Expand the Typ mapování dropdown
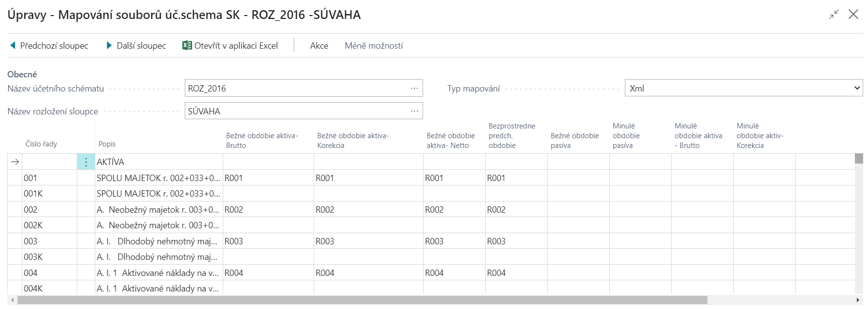Viewport: 868px width, 310px height. (857, 89)
